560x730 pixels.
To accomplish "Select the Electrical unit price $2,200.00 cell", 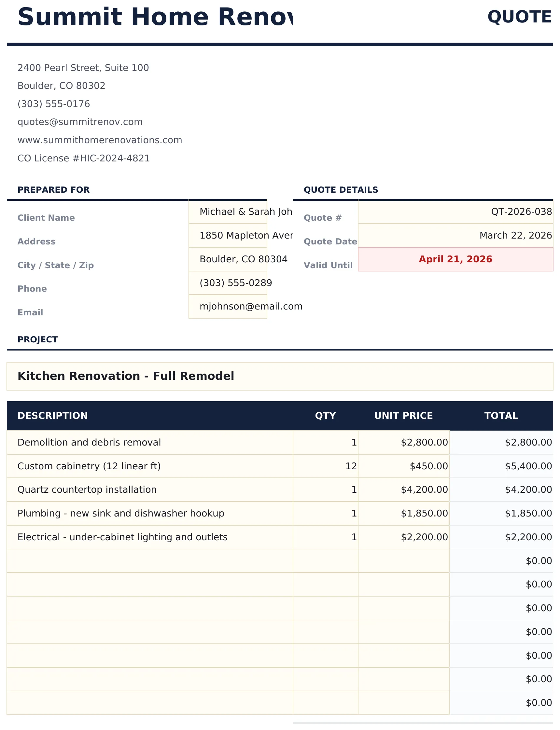I will tap(403, 537).
